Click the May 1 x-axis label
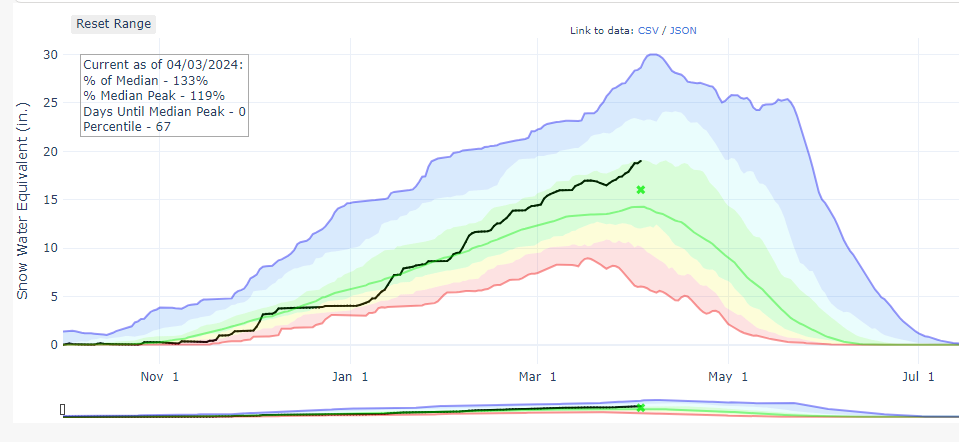959x442 pixels. click(729, 376)
